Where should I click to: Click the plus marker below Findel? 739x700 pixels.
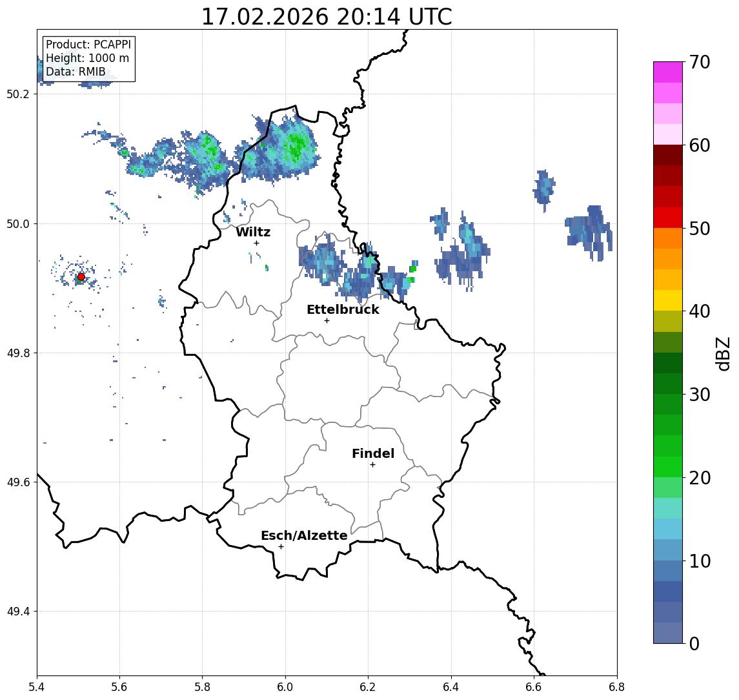coord(372,465)
